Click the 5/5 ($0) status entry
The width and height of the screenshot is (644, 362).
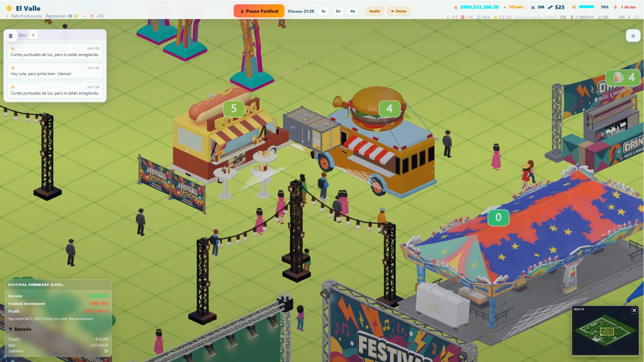[502, 17]
